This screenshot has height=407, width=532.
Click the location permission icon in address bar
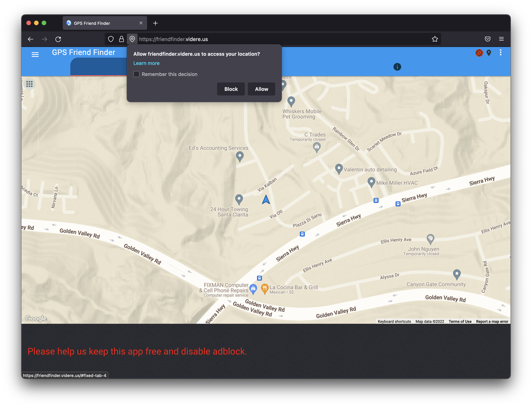tap(132, 39)
